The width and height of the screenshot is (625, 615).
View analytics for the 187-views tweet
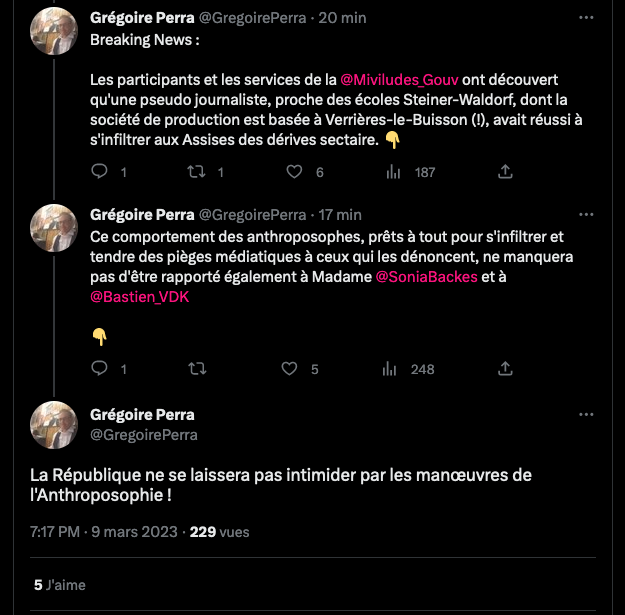392,172
